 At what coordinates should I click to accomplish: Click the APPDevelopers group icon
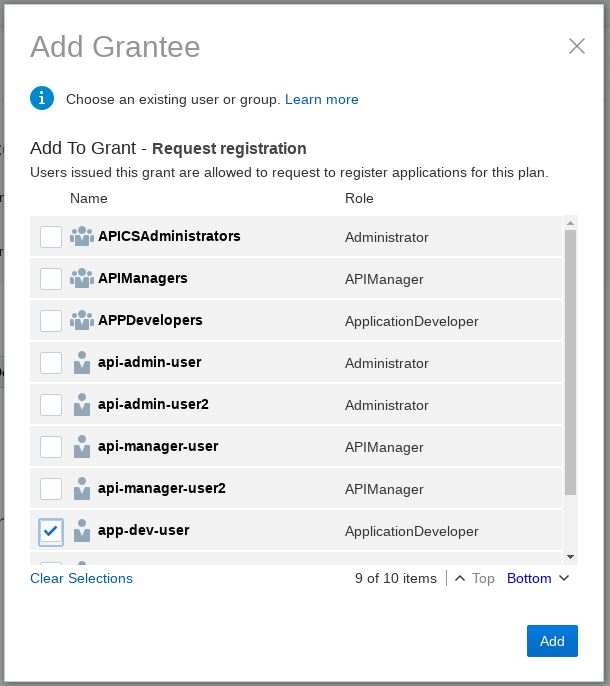pos(82,321)
